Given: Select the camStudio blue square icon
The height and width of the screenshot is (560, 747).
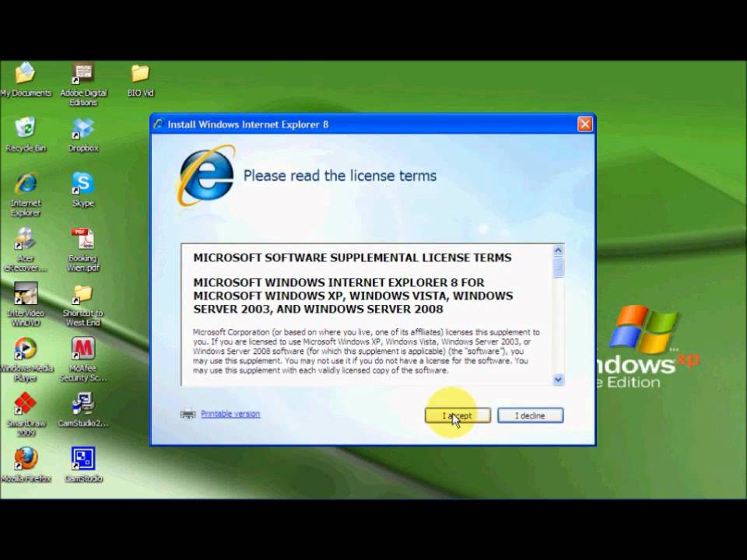Looking at the screenshot, I should (83, 465).
